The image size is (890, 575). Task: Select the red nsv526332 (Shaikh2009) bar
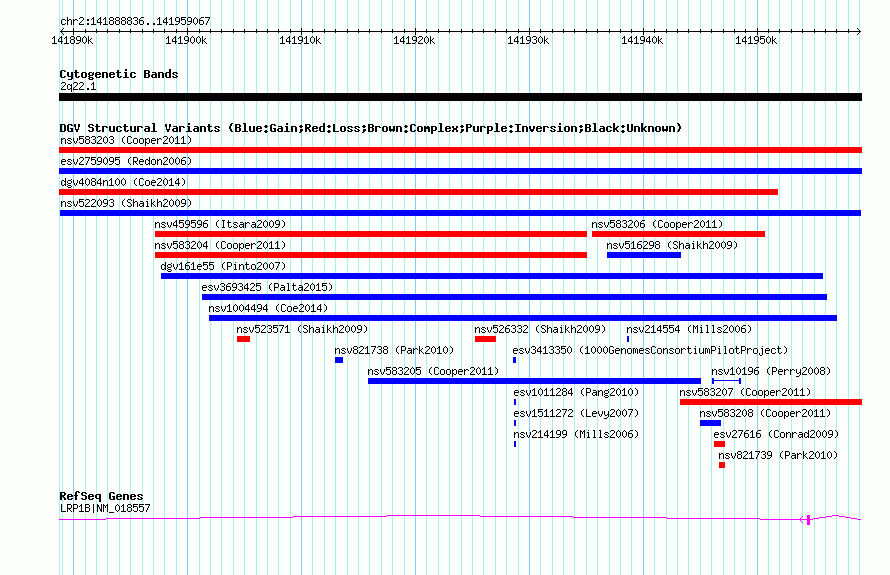[x=485, y=339]
